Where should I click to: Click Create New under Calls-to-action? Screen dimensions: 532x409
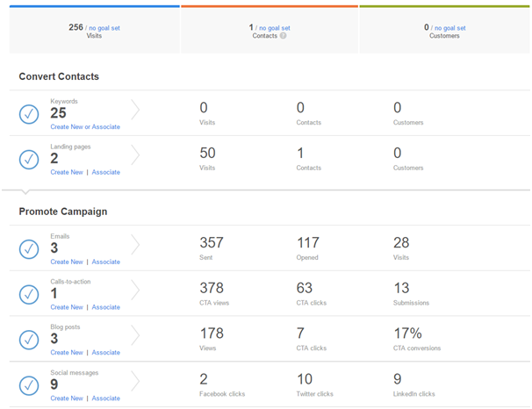(67, 307)
